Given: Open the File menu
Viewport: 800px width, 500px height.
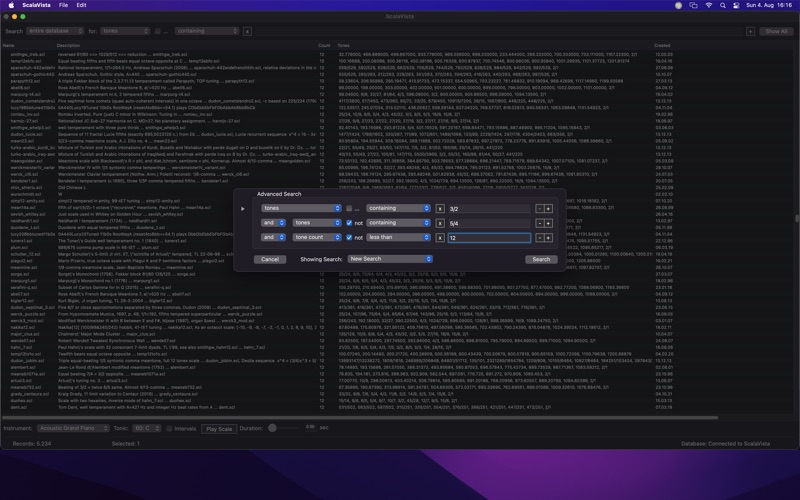Looking at the screenshot, I should point(63,5).
